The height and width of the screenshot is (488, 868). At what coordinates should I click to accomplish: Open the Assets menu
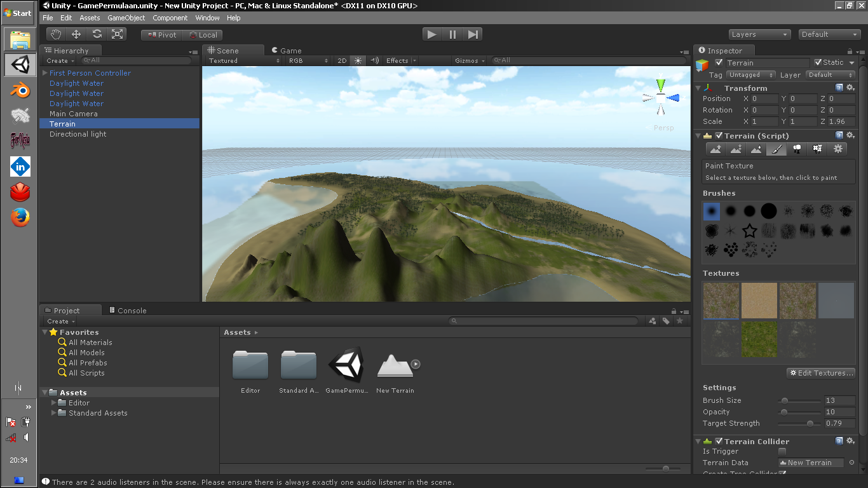(90, 18)
